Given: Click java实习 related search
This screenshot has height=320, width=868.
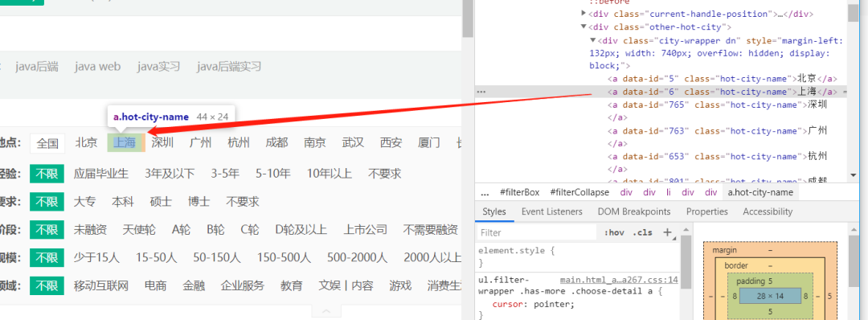Looking at the screenshot, I should [x=159, y=67].
